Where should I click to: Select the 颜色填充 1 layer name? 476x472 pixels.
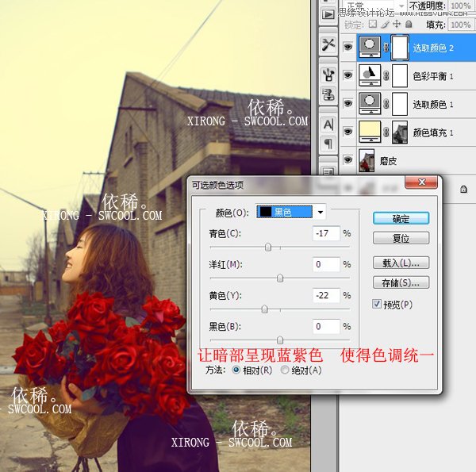point(433,132)
